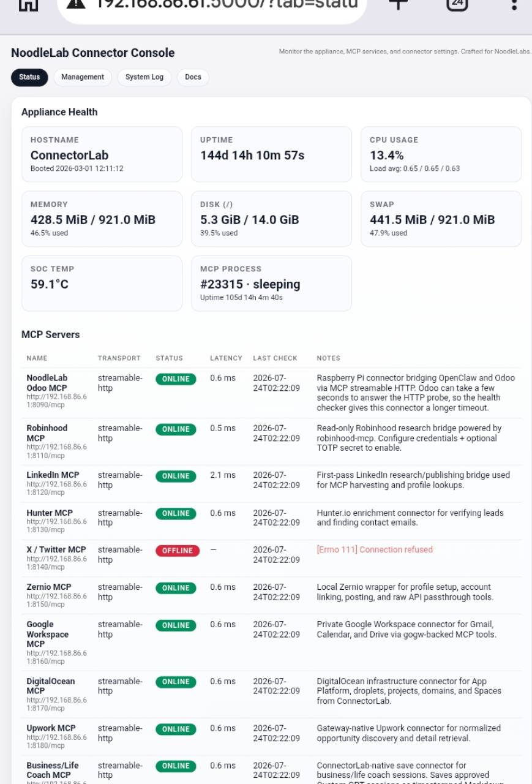
Task: Select the MCP Process status card
Action: click(271, 284)
